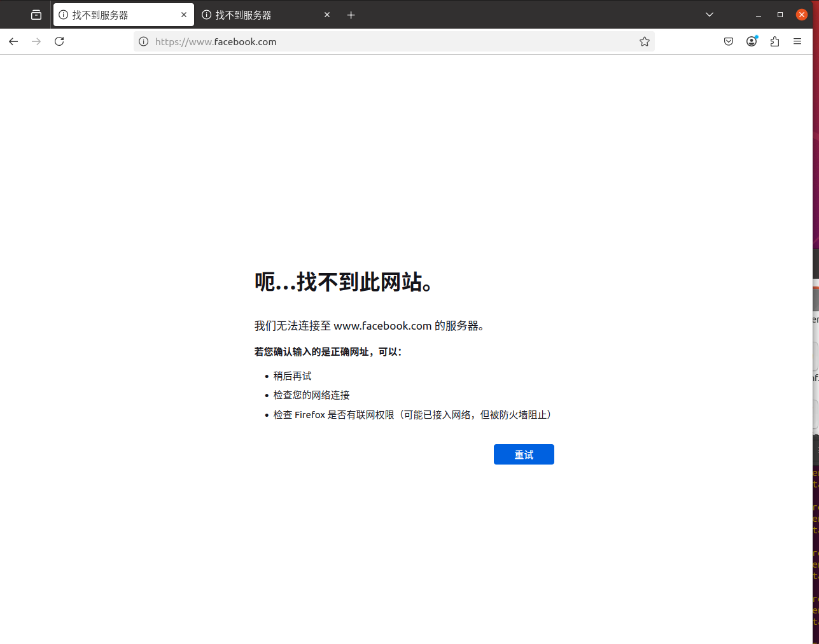Save page to Pocket
This screenshot has width=819, height=644.
pos(728,41)
